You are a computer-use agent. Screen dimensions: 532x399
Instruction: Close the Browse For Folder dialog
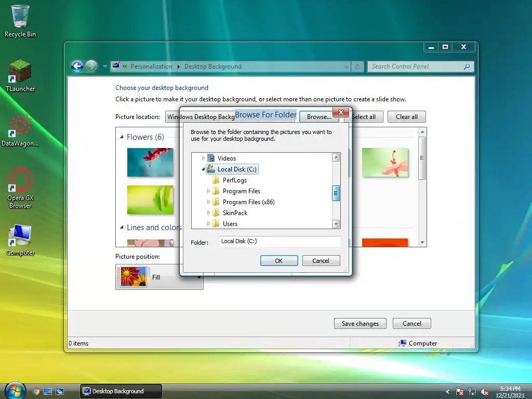click(341, 112)
